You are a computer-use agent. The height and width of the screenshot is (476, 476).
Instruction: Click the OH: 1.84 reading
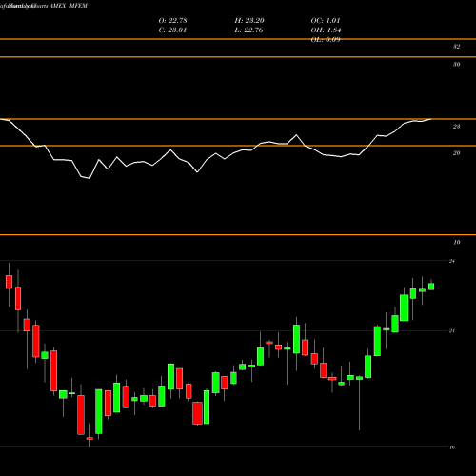(x=326, y=30)
